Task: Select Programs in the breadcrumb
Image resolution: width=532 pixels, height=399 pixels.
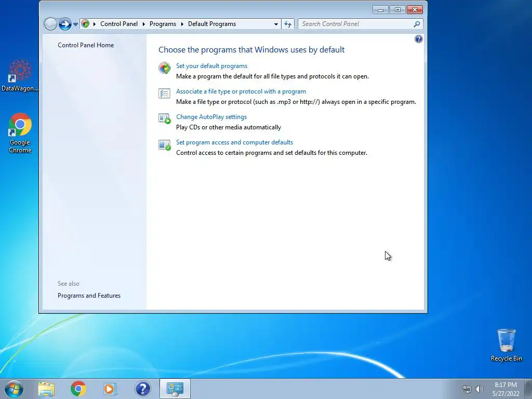Action: coord(163,24)
